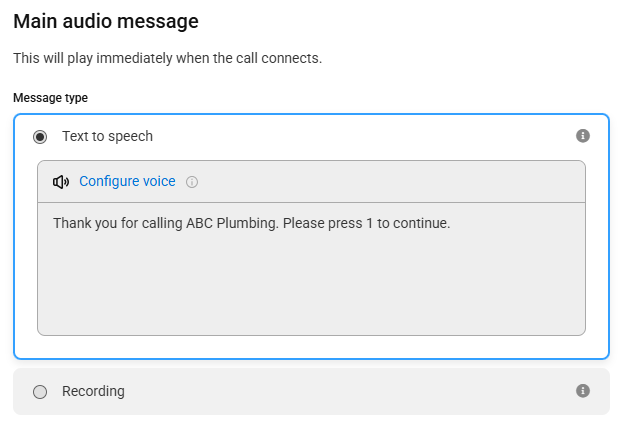Click the speaker icon next to Configure voice
This screenshot has width=626, height=426.
coord(61,182)
